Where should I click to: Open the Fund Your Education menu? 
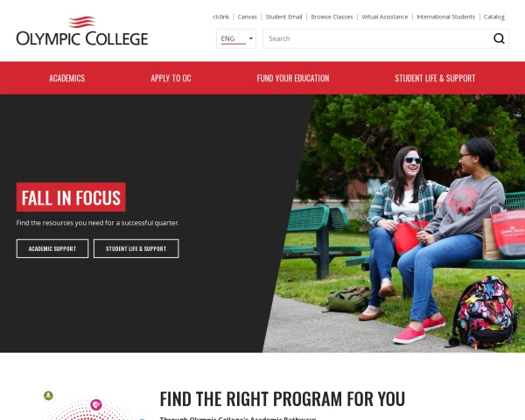(293, 78)
